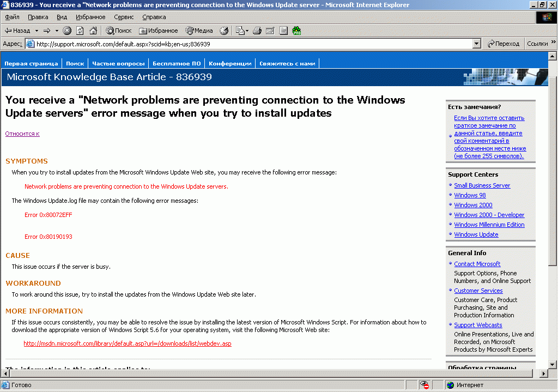Screen dimensions: 558x392
Task: Open the Сервис menu
Action: pos(124,17)
